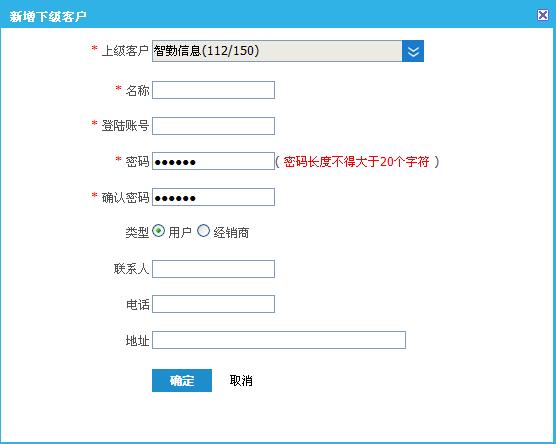
Task: Select the 用户 radio button
Action: [159, 231]
